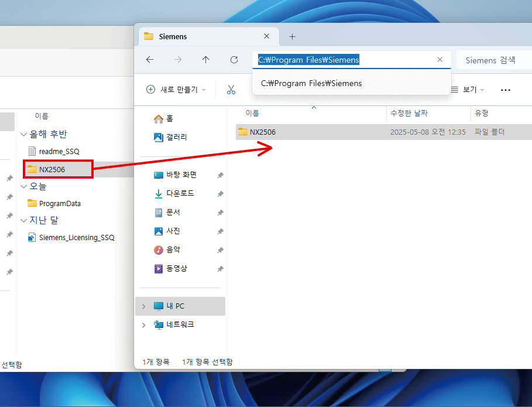Viewport: 532px width, 407px height.
Task: Expand the Network (네트워크) node
Action: (x=143, y=325)
